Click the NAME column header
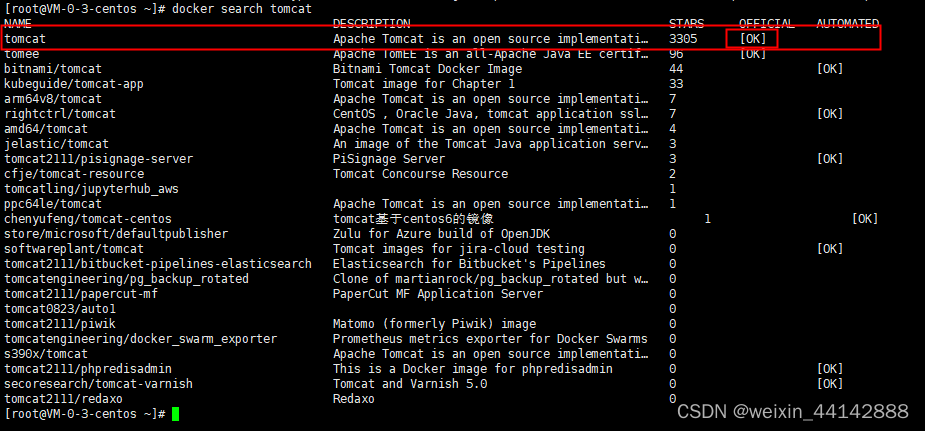The height and width of the screenshot is (431, 925). [x=18, y=24]
